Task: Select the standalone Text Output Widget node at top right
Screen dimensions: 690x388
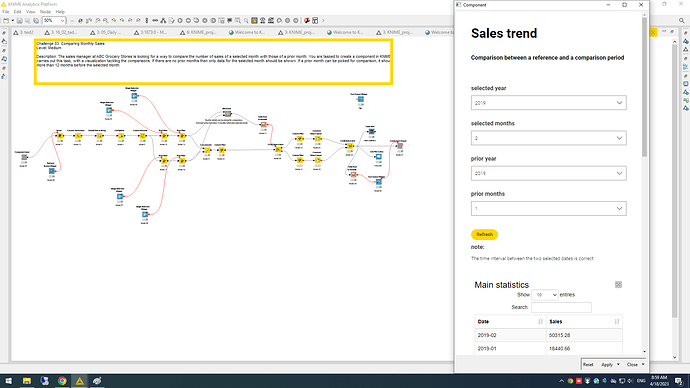Action: (x=360, y=99)
